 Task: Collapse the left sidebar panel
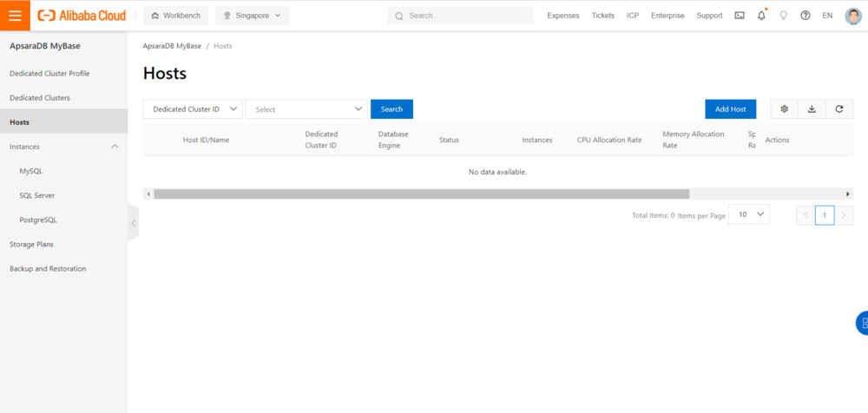click(133, 223)
